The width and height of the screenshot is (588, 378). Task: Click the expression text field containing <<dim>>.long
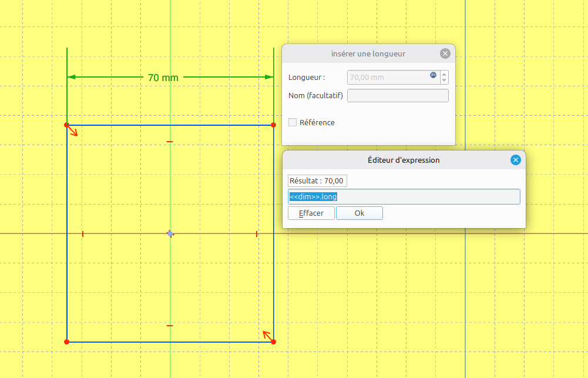click(404, 197)
